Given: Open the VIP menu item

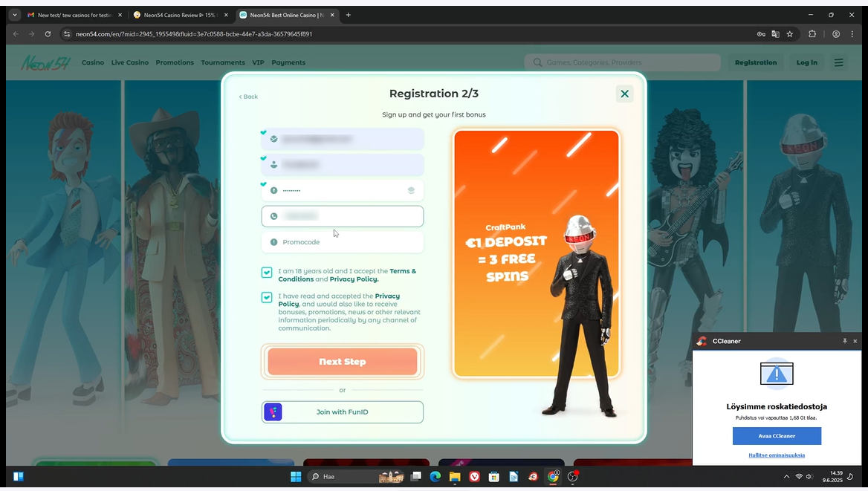Looking at the screenshot, I should click(258, 62).
